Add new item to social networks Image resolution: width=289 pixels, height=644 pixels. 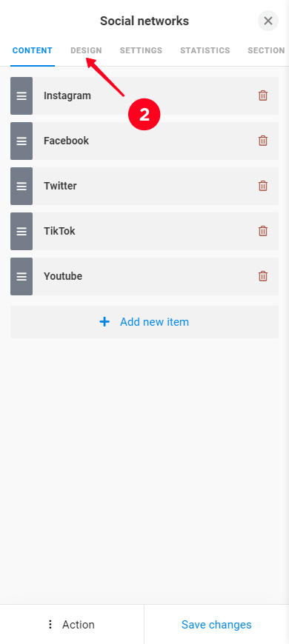144,322
